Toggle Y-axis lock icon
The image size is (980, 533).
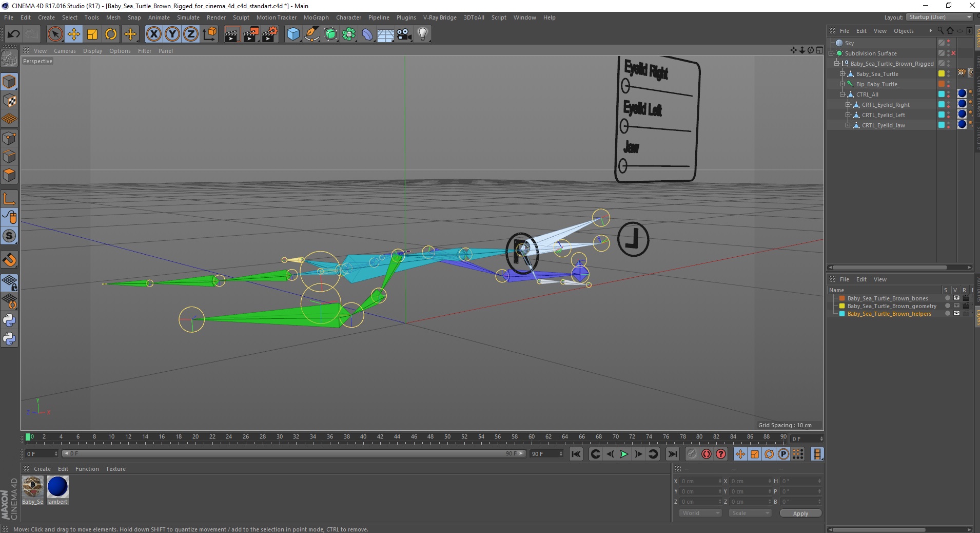pyautogui.click(x=172, y=34)
